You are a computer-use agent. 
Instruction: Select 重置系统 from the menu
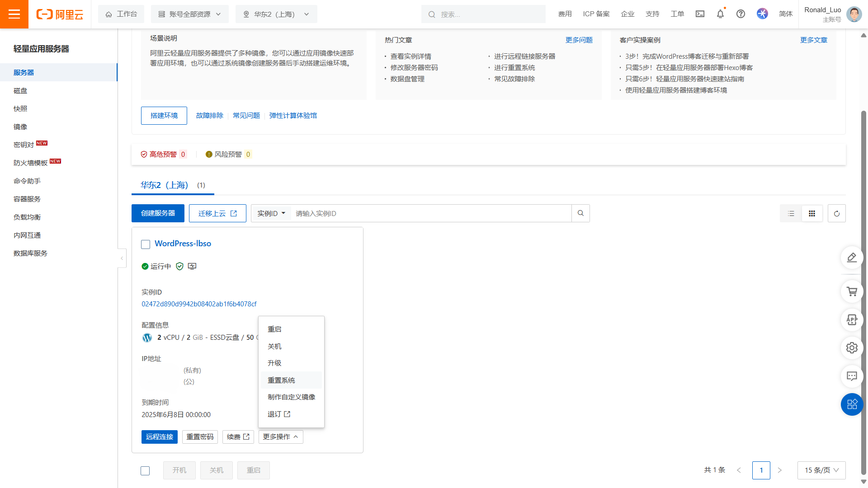(x=281, y=380)
